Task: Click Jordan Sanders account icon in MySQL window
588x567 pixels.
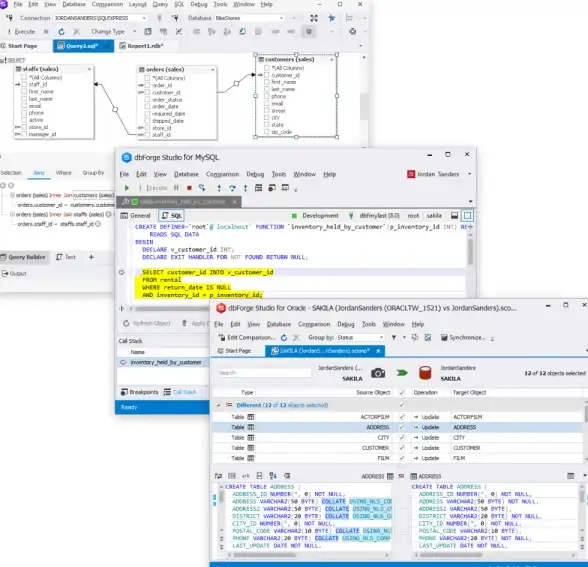Action: (411, 174)
